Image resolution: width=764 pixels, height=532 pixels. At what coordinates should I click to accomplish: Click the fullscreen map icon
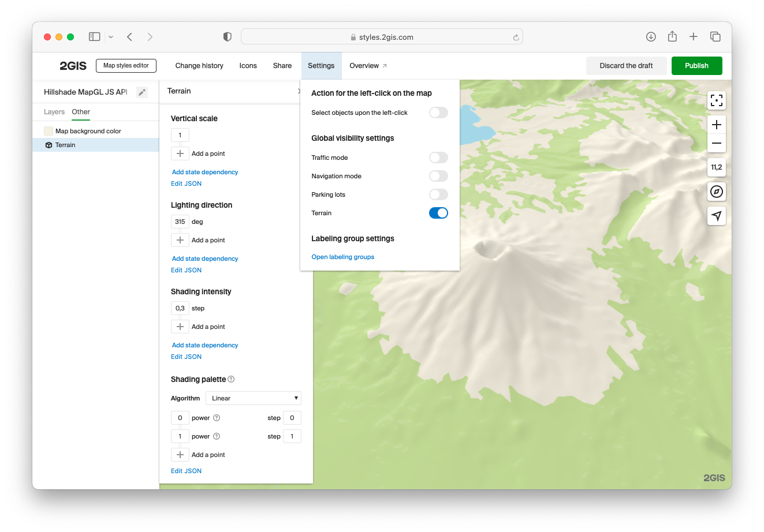(x=716, y=100)
